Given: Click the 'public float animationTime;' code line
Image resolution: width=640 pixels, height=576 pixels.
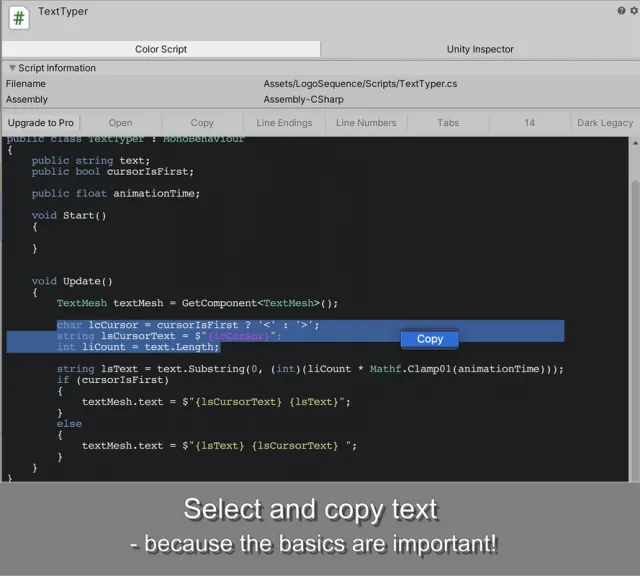Looking at the screenshot, I should (116, 193).
